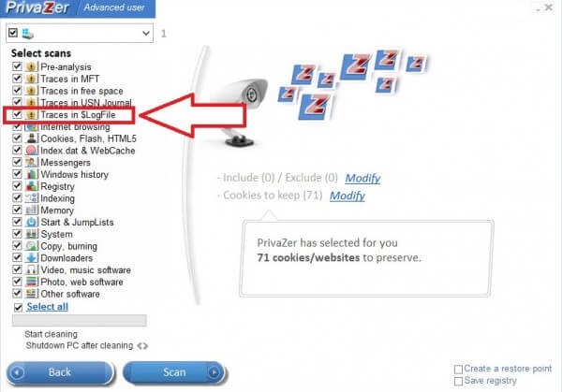Toggle Shutdown PC after cleaning arrows

(x=142, y=346)
